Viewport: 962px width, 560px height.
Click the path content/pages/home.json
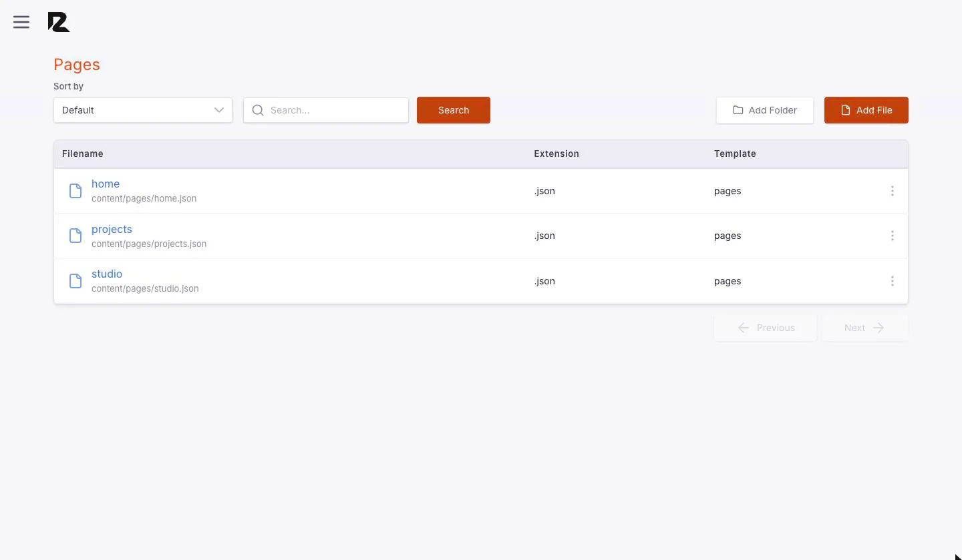point(144,198)
